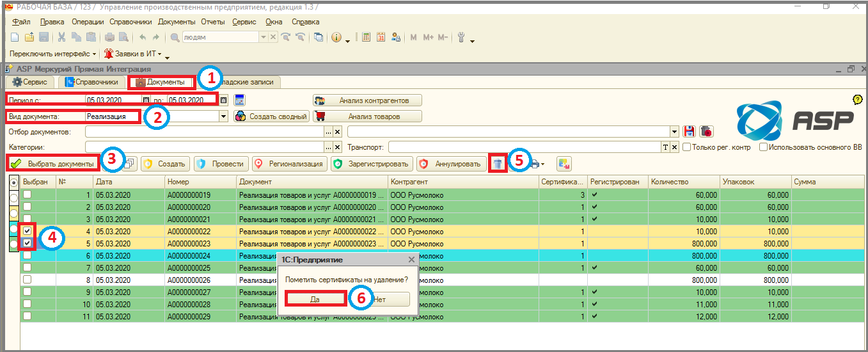Click the Контрагент column header

tap(463, 182)
